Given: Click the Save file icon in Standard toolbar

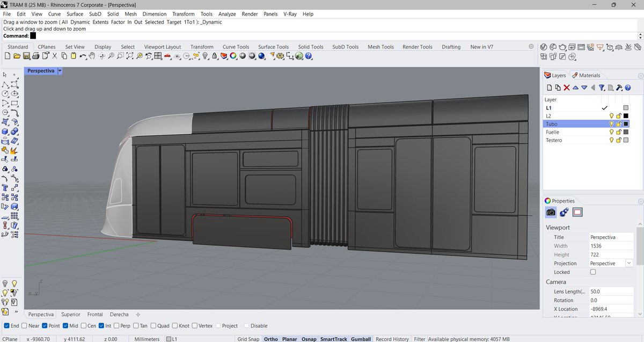Looking at the screenshot, I should pos(26,56).
